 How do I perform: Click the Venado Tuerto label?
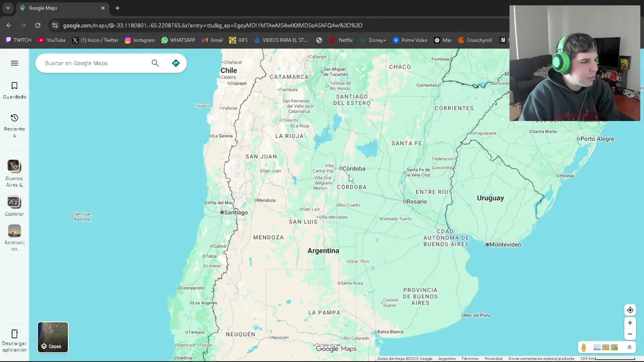point(397,219)
